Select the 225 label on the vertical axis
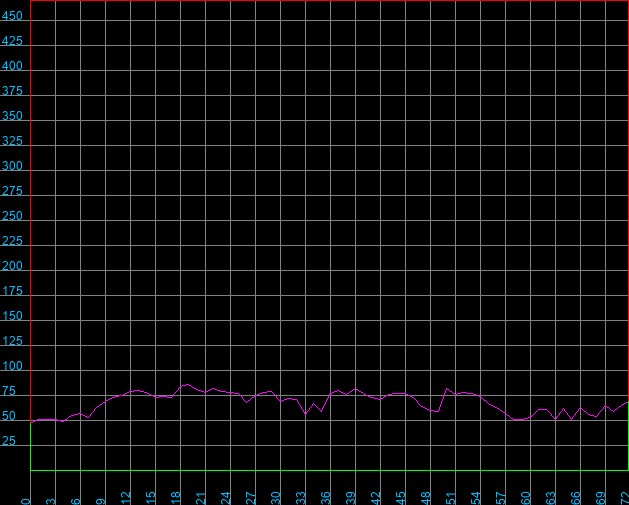The height and width of the screenshot is (505, 629). click(x=12, y=241)
